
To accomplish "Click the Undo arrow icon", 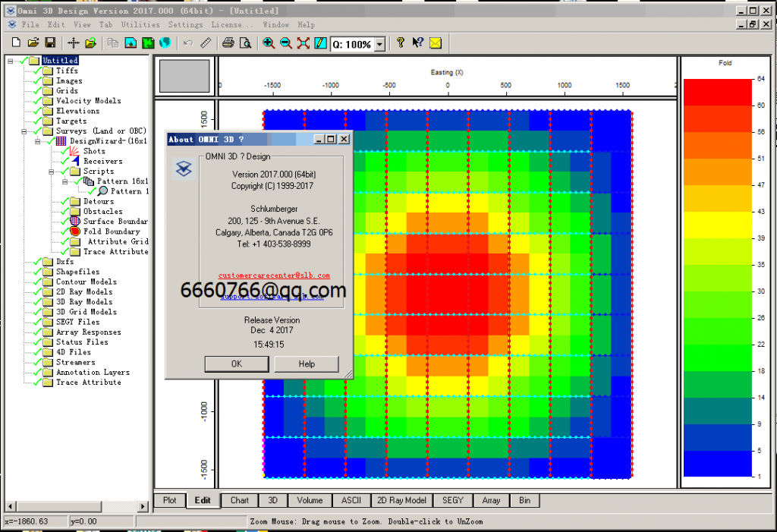I will pyautogui.click(x=188, y=42).
